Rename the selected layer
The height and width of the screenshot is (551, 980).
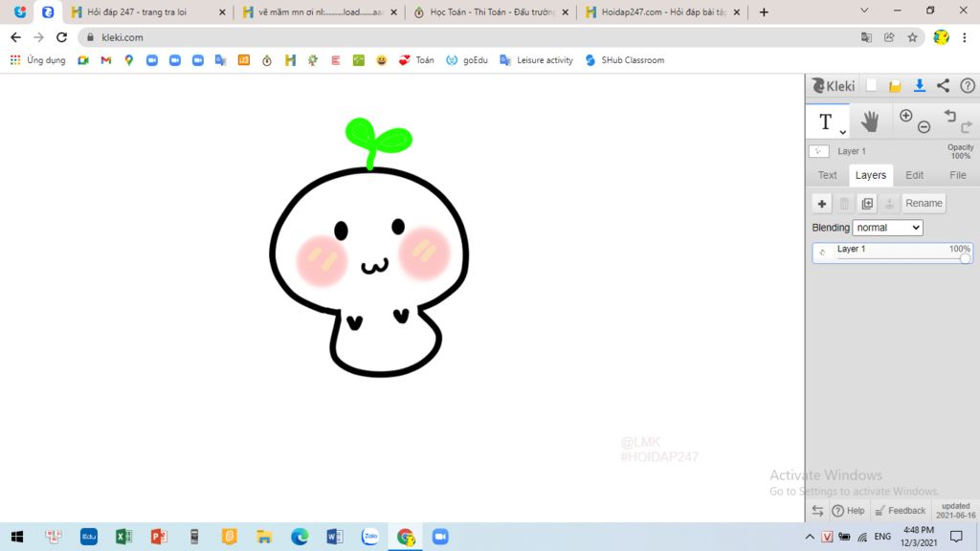tap(924, 204)
